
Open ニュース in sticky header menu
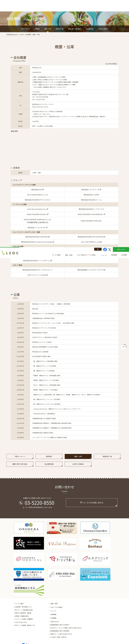coord(104,255)
